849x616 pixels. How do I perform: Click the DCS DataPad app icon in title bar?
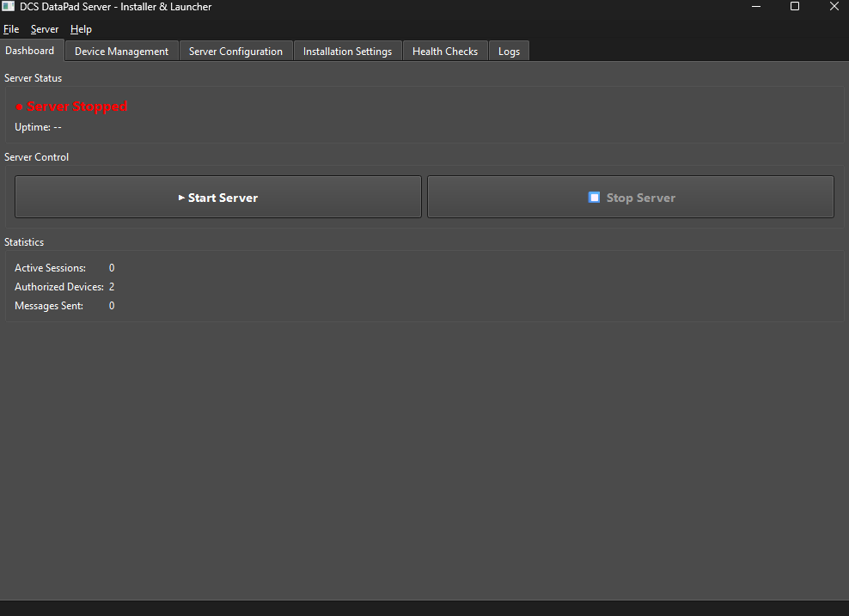pyautogui.click(x=8, y=7)
